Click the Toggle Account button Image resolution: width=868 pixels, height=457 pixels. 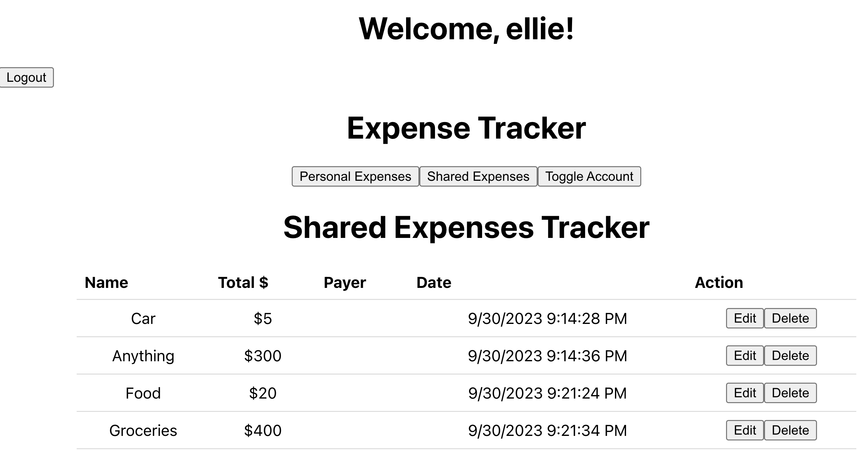coord(589,176)
